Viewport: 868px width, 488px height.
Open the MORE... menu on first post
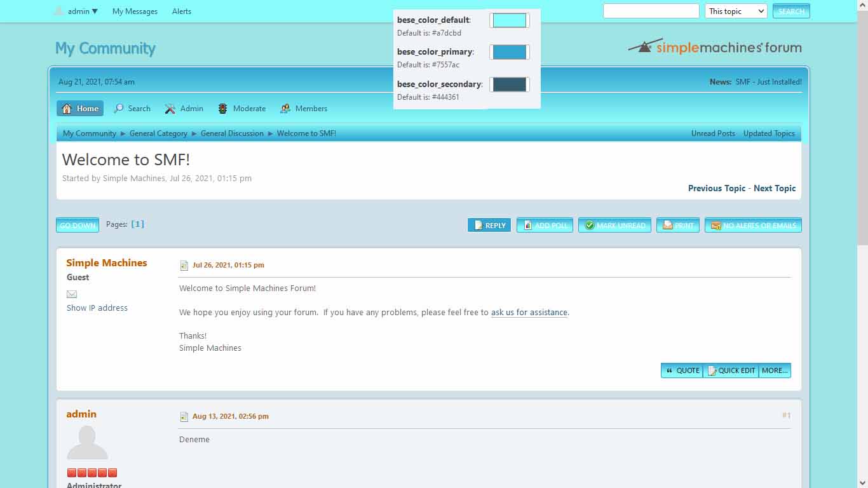775,370
